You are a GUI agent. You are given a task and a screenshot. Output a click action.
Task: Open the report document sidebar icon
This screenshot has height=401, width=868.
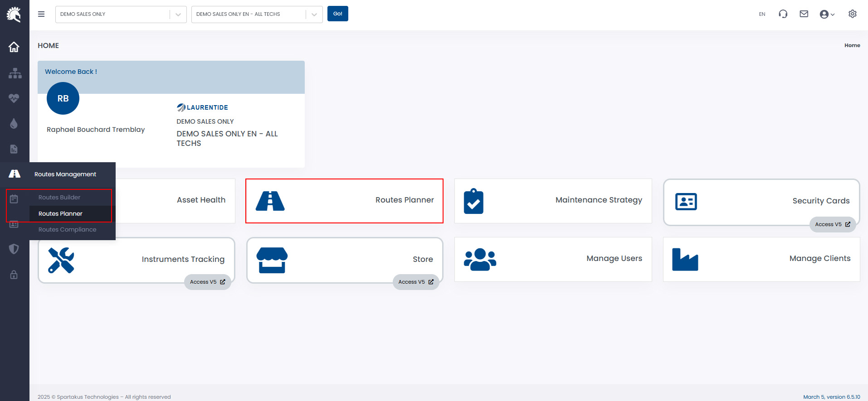coord(14,149)
